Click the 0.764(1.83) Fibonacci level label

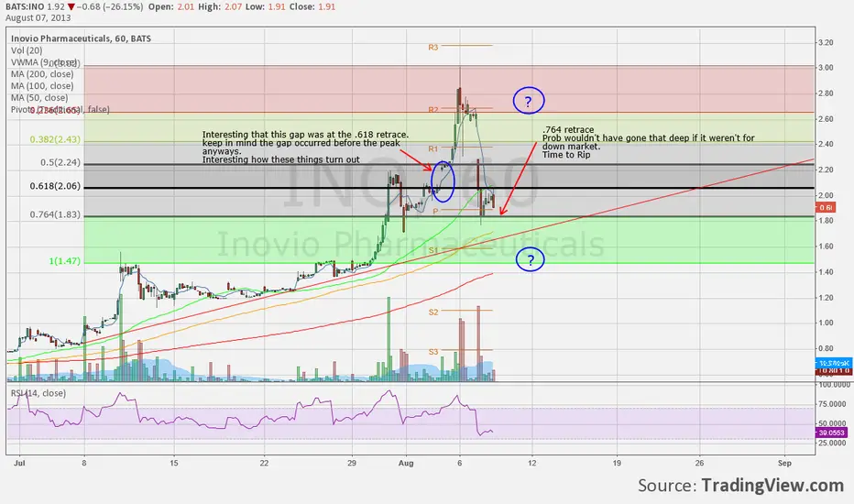[x=55, y=215]
